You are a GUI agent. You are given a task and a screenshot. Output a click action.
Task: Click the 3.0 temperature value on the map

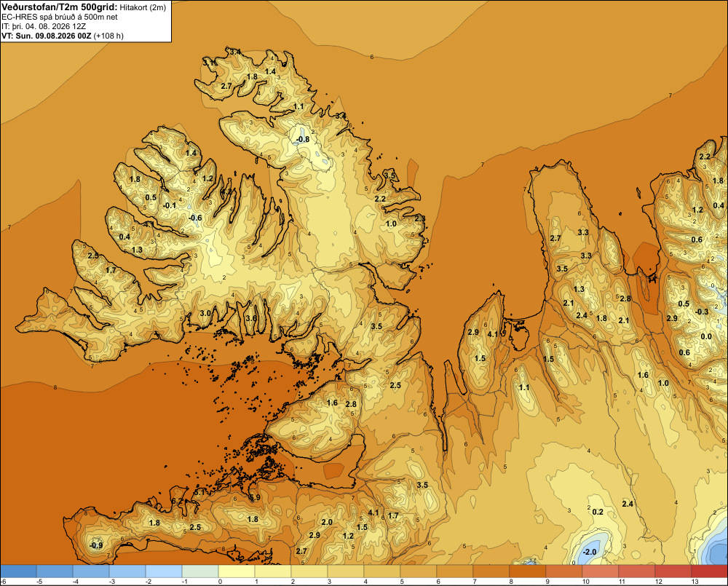[205, 313]
